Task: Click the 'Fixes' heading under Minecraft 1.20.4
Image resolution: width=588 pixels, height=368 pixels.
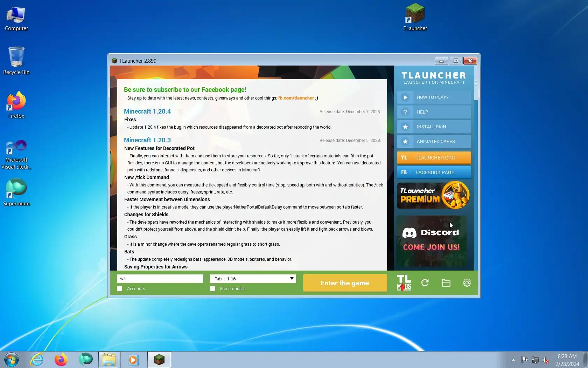Action: click(x=130, y=120)
